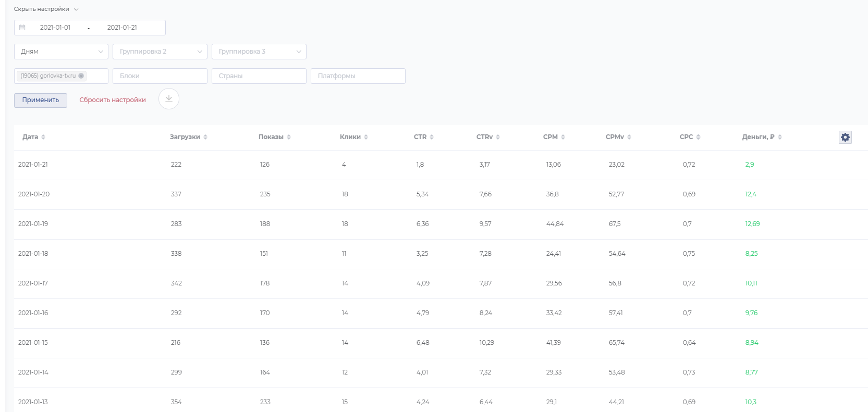Remove the gorlovka-tv.ru site tag
The image size is (868, 412).
click(81, 76)
